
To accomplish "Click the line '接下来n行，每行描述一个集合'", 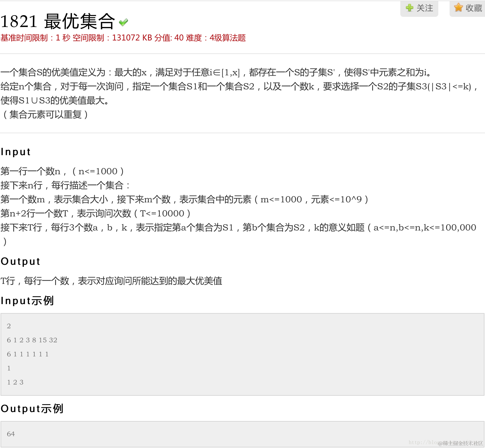I will coord(65,185).
